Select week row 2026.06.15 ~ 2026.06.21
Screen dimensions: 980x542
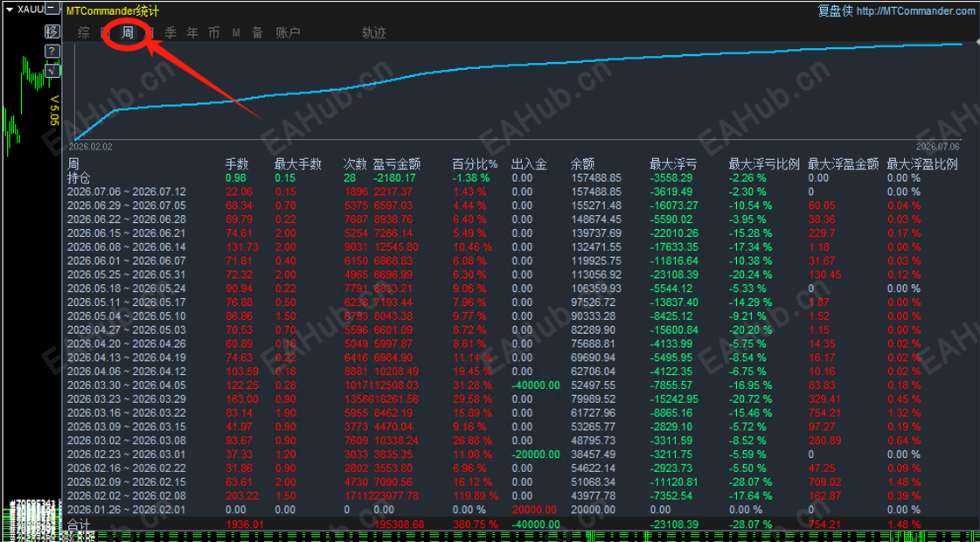[x=126, y=233]
